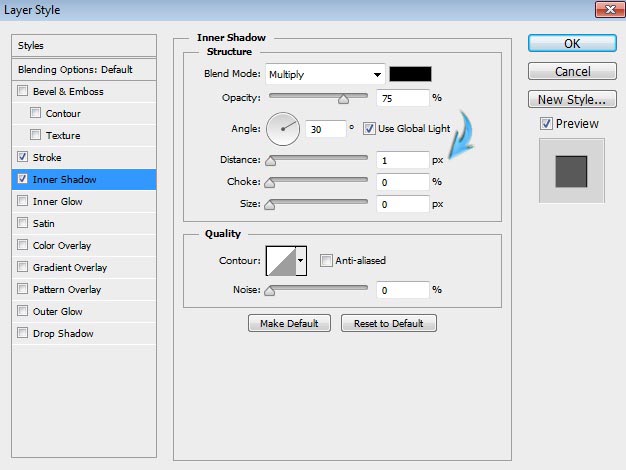
Task: Click the Noise slider handle
Action: coord(270,290)
